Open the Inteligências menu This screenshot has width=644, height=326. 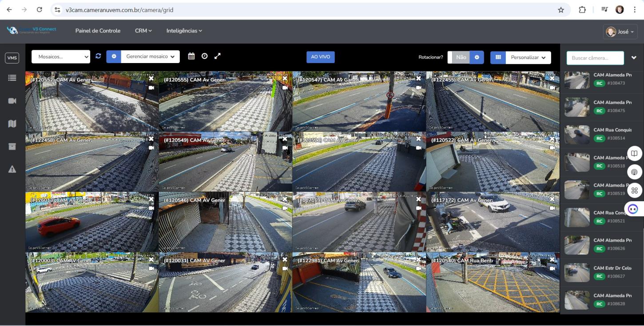[184, 31]
